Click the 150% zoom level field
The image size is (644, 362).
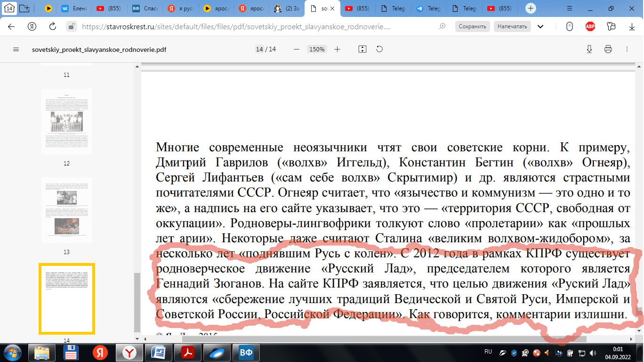(316, 49)
